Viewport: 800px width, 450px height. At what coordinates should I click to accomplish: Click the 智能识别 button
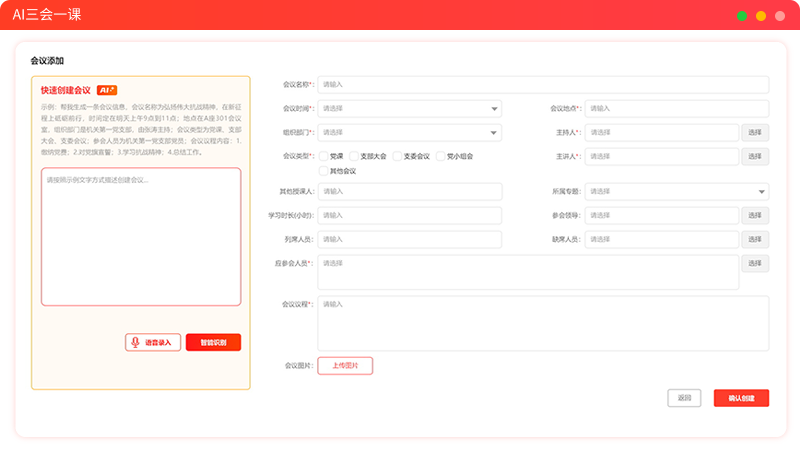[x=213, y=342]
